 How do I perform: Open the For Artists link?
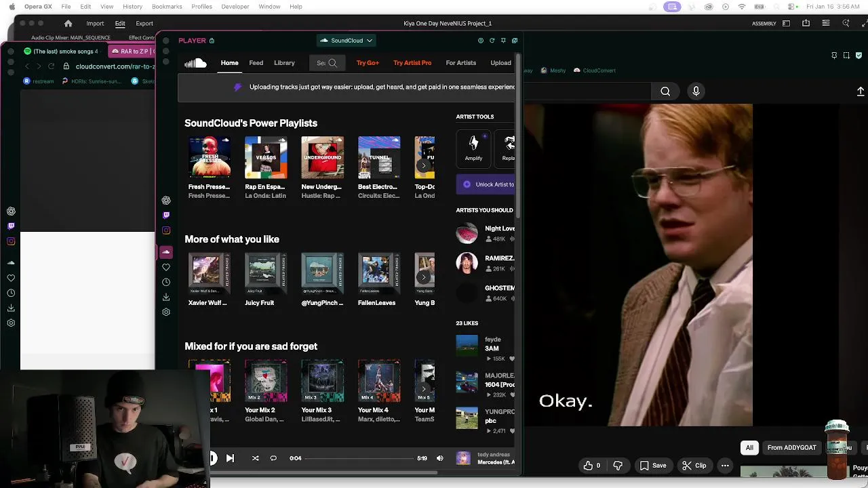460,63
